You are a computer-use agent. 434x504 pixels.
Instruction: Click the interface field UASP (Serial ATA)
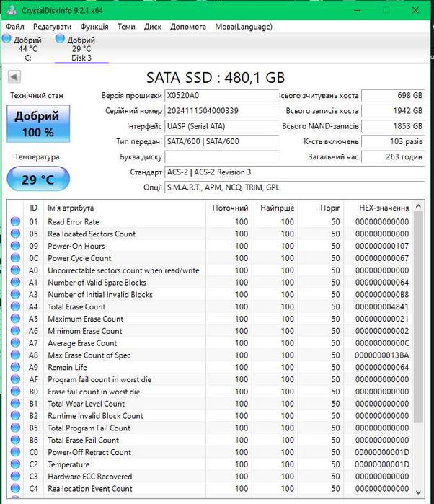[x=221, y=126]
